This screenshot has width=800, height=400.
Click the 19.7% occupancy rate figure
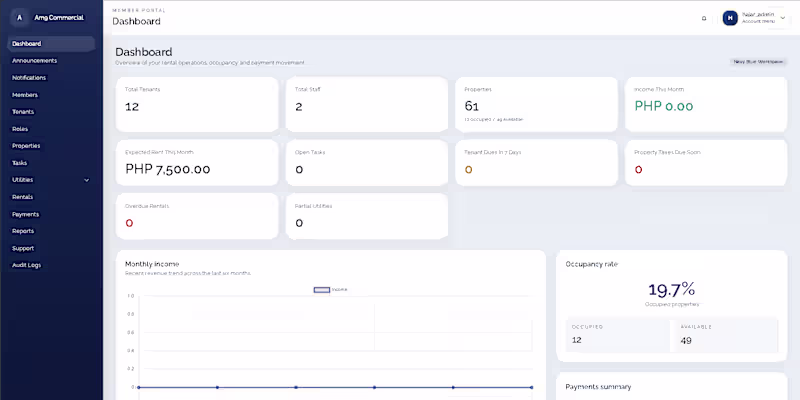pyautogui.click(x=671, y=290)
